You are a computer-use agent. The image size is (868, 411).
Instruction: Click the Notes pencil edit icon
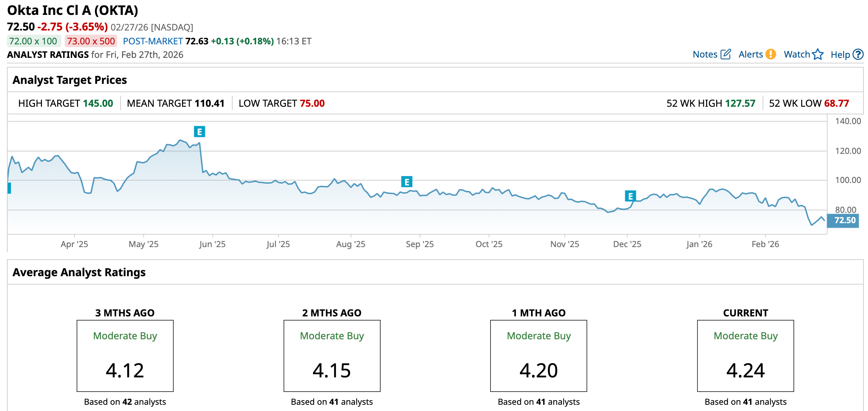726,54
